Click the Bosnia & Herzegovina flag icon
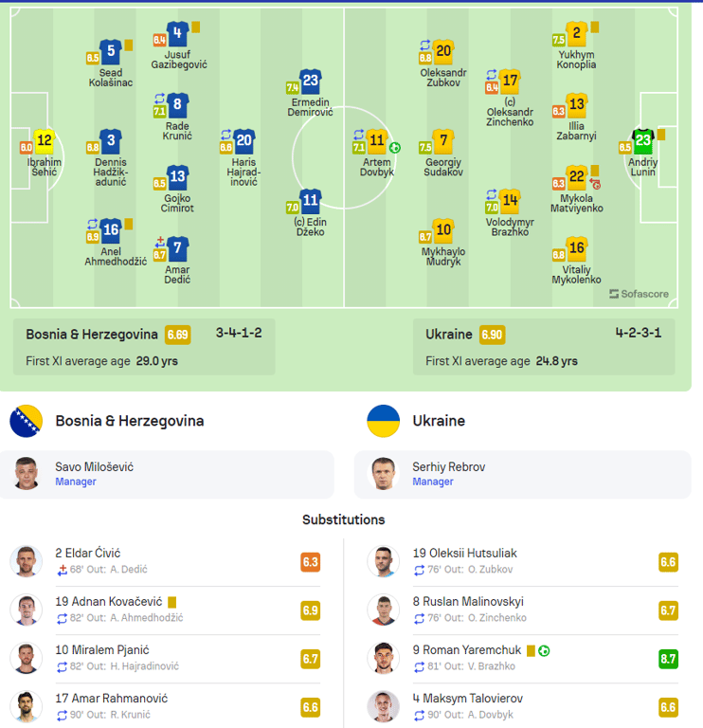 click(x=27, y=421)
